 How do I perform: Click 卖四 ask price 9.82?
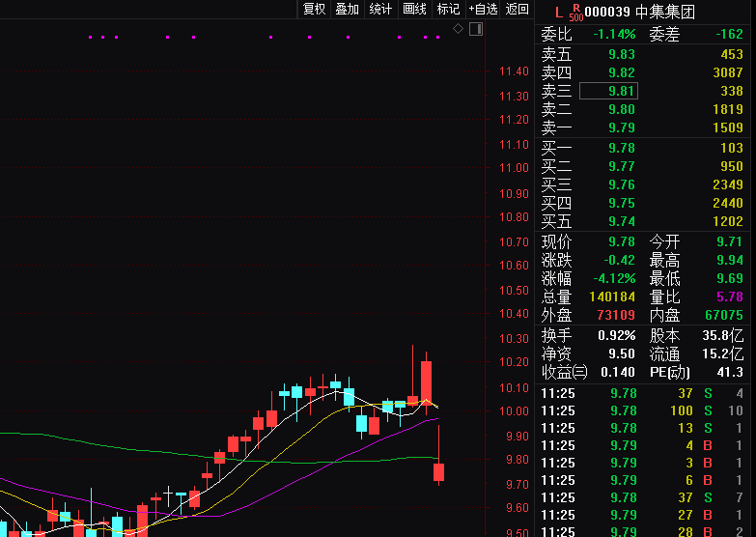coord(622,72)
